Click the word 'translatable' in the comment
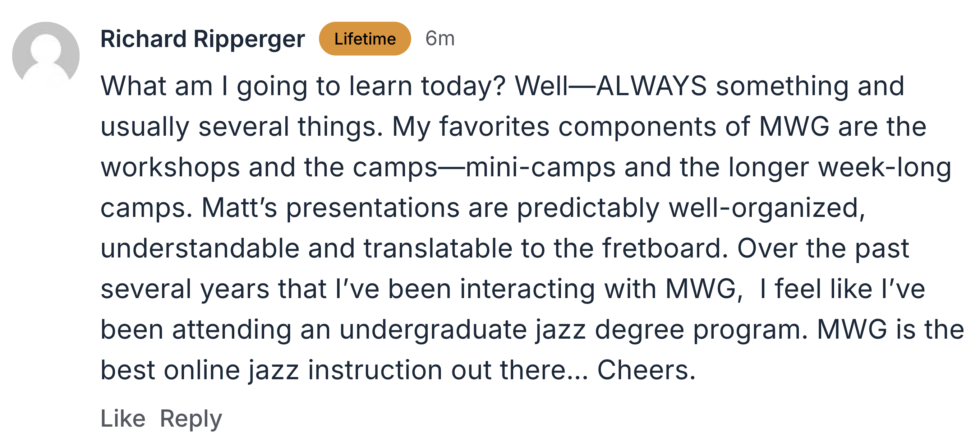The width and height of the screenshot is (980, 441). (x=438, y=248)
